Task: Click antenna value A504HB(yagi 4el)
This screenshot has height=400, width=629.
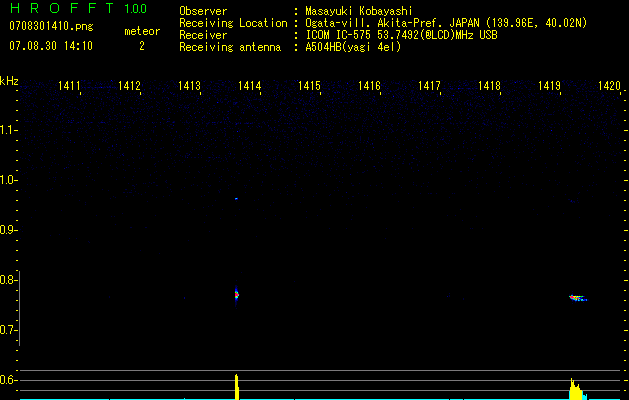Action: click(x=353, y=47)
